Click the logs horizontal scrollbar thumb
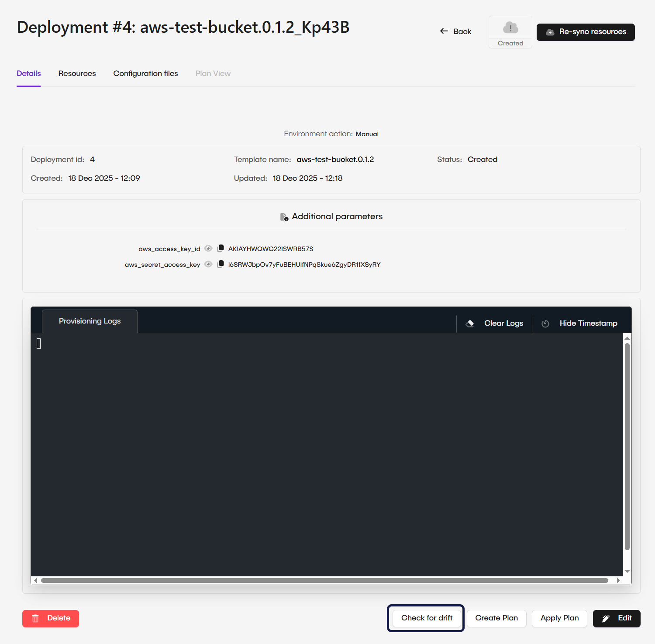The height and width of the screenshot is (644, 655). tap(324, 580)
